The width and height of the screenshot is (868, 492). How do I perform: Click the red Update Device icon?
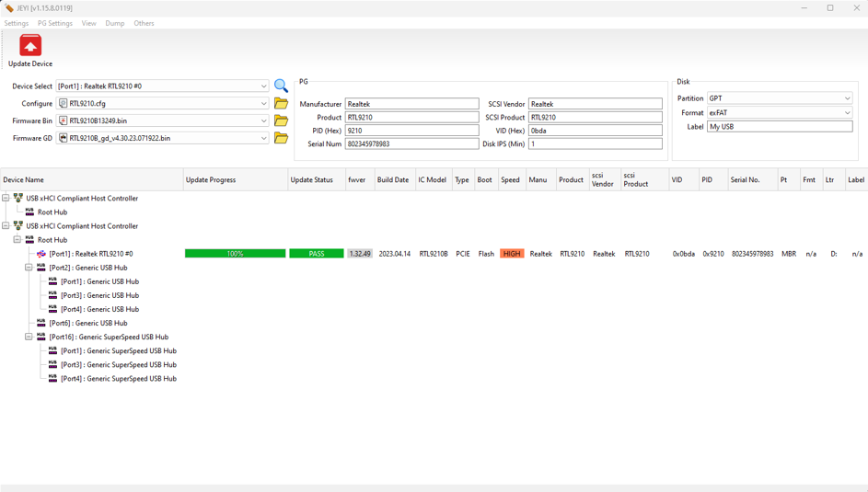pos(30,46)
